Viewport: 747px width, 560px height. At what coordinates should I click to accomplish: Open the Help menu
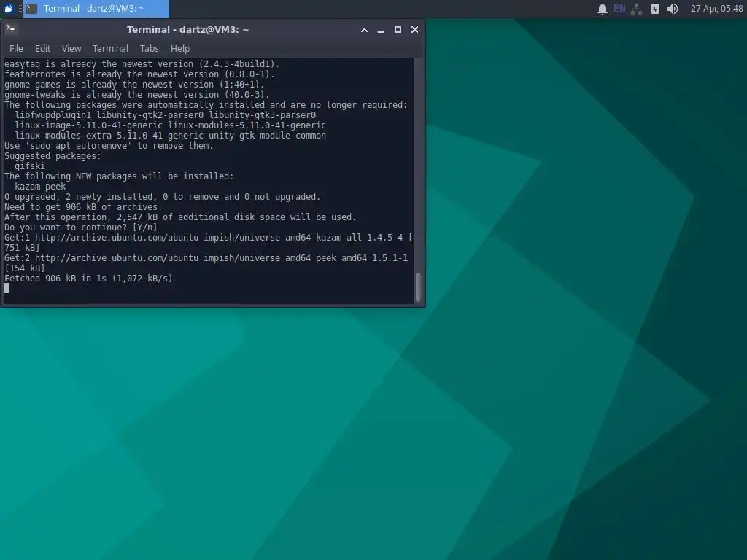[180, 49]
